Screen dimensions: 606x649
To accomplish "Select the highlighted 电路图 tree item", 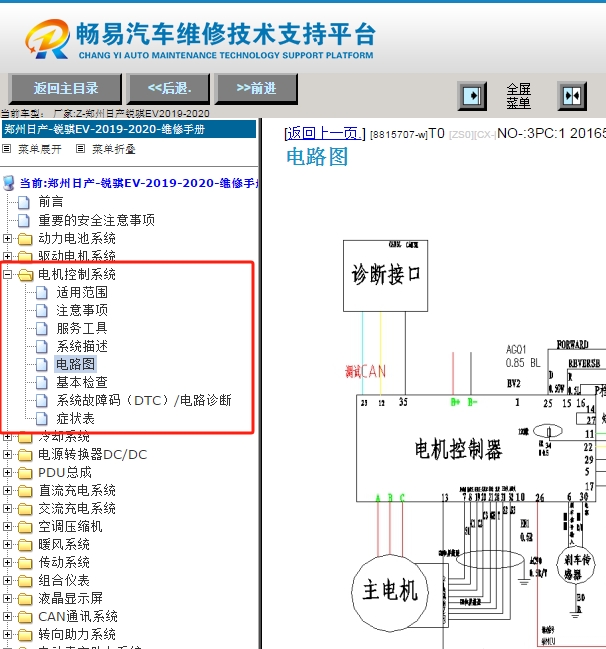I will [75, 364].
